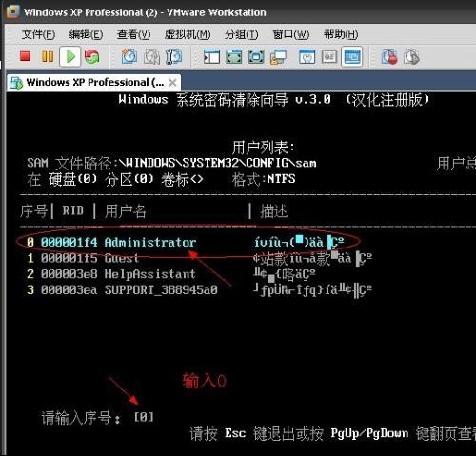Toggle the sidebar panel view icon

pyautogui.click(x=211, y=57)
